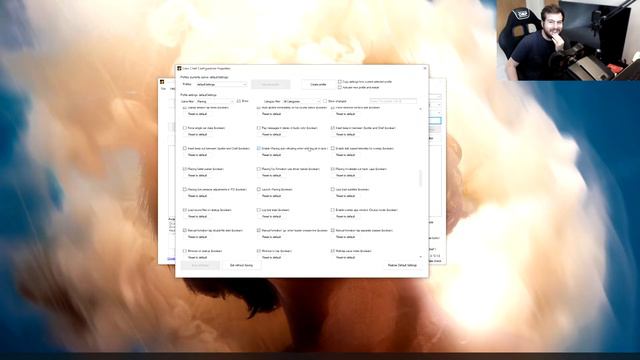This screenshot has width=640, height=360.
Task: Click Exit without Saving button
Action: (242, 265)
